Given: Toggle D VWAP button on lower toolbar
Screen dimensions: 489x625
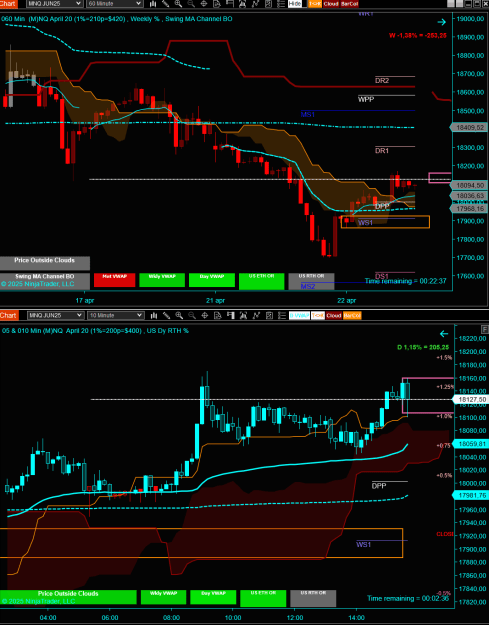Looking at the screenshot, I should [x=299, y=315].
